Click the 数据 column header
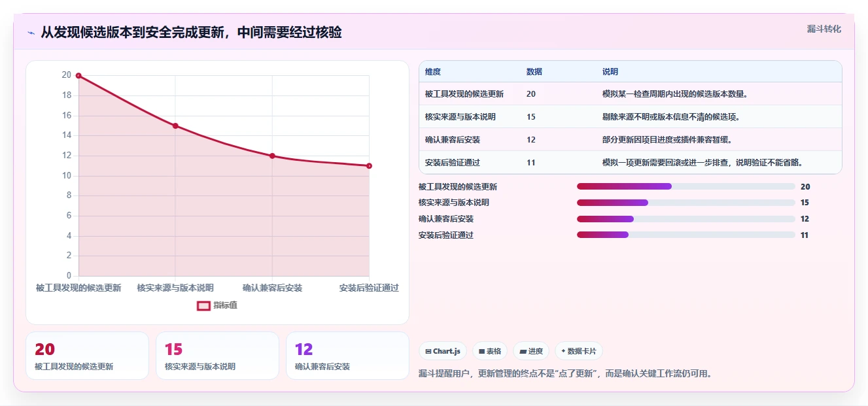This screenshot has width=868, height=406. click(x=534, y=72)
